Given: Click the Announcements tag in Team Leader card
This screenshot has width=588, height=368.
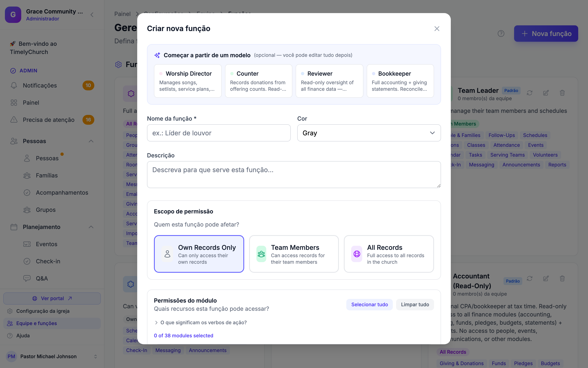Looking at the screenshot, I should (521, 165).
